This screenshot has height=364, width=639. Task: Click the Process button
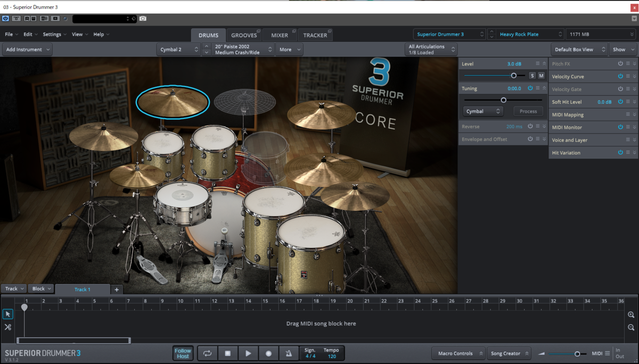pos(528,111)
